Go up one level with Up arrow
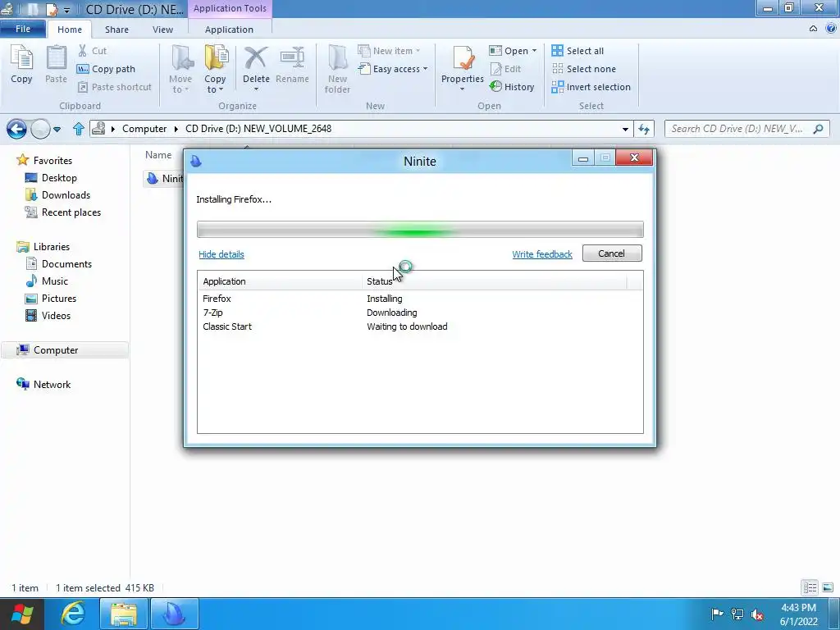Image resolution: width=840 pixels, height=630 pixels. (x=79, y=129)
